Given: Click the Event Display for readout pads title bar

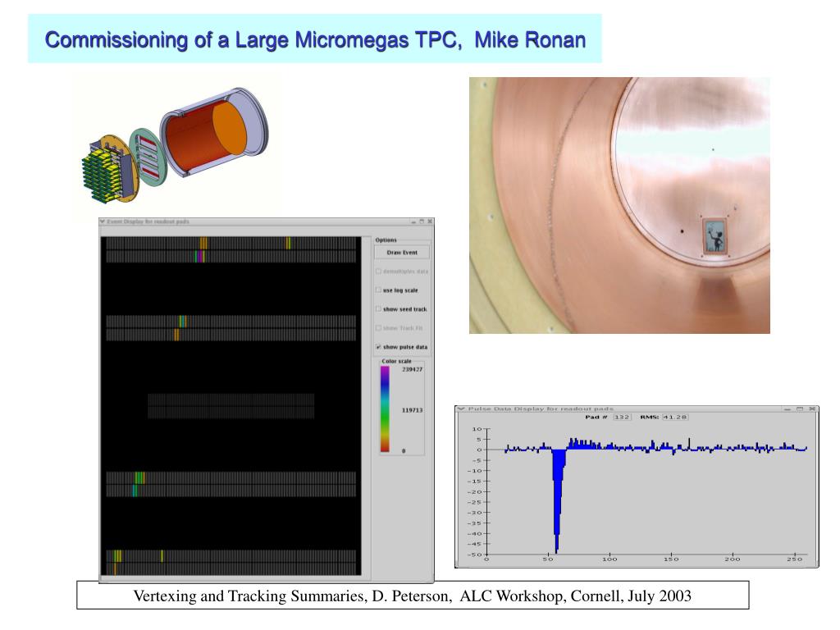Looking at the screenshot, I should click(x=267, y=221).
